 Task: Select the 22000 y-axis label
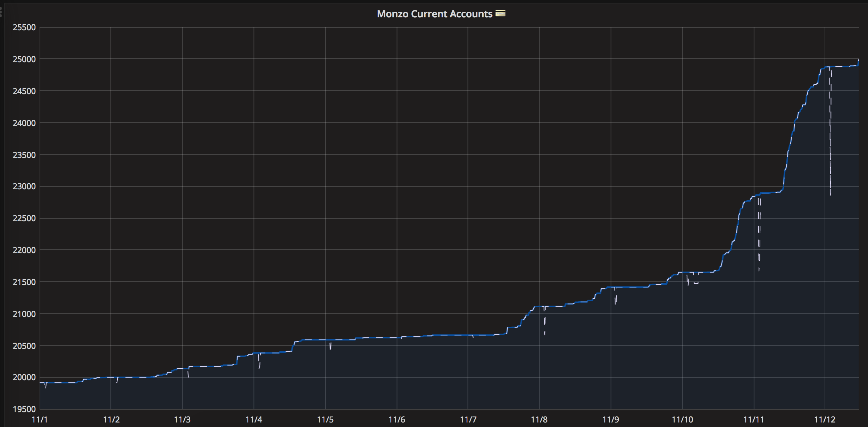click(x=24, y=250)
